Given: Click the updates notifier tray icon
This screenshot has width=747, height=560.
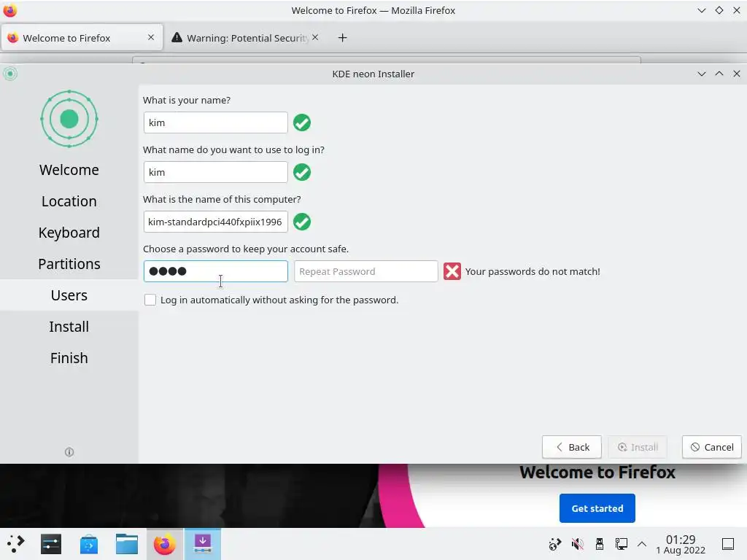Looking at the screenshot, I should pyautogui.click(x=555, y=544).
